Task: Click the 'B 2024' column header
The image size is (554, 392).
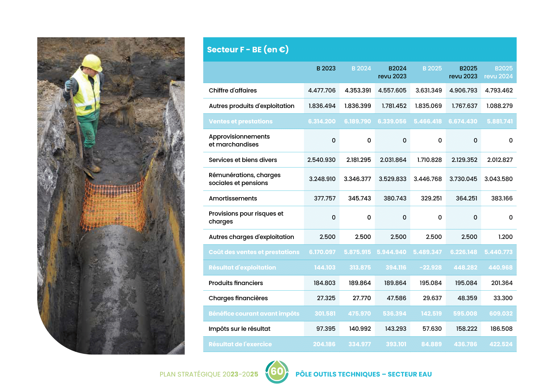Action: click(x=361, y=68)
